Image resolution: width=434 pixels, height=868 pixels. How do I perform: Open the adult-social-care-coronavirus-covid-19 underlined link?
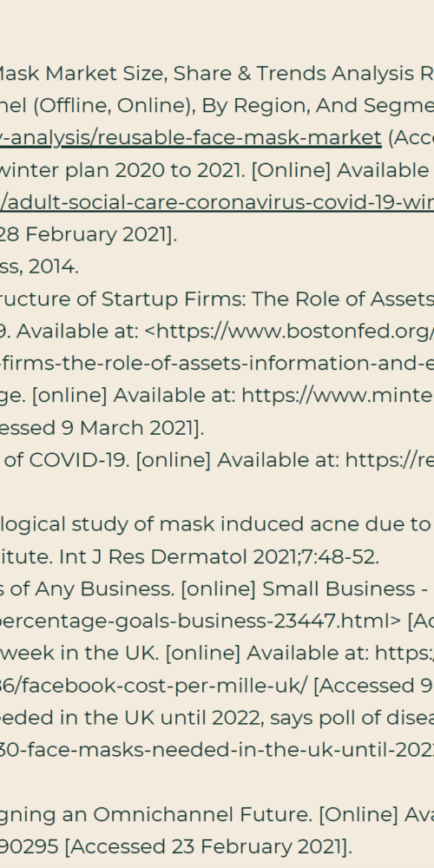(x=217, y=202)
